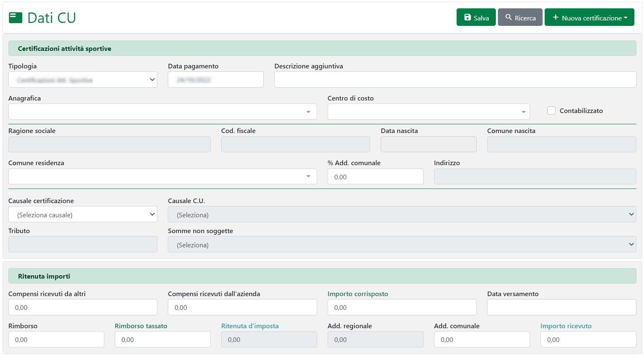The width and height of the screenshot is (644, 357).
Task: Click the % Add. comunale input
Action: click(375, 176)
